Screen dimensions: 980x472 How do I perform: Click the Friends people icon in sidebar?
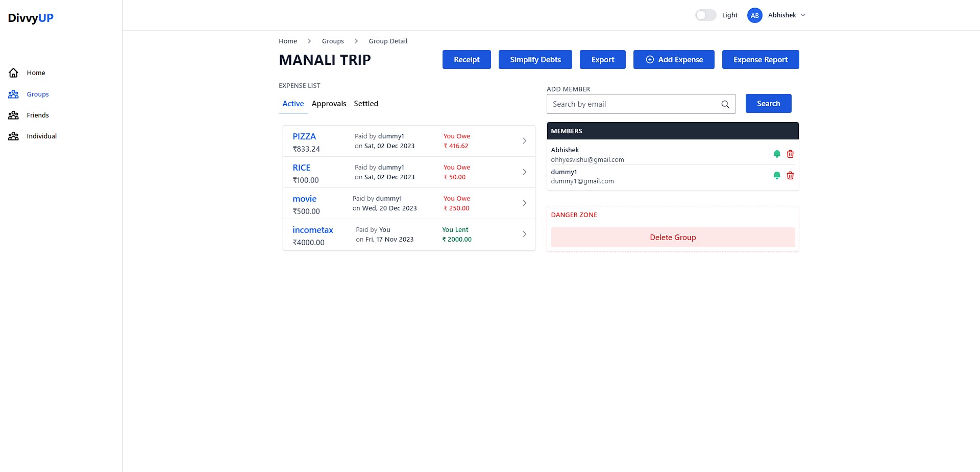click(14, 115)
